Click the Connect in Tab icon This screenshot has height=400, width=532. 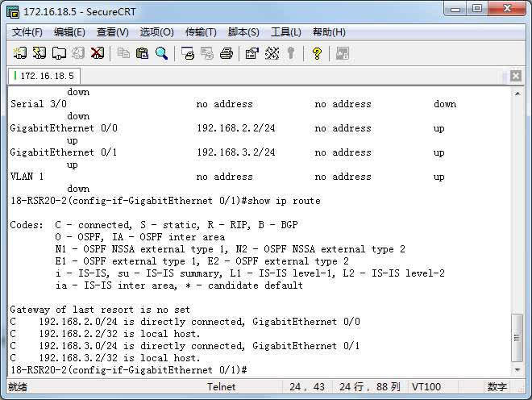(58, 53)
